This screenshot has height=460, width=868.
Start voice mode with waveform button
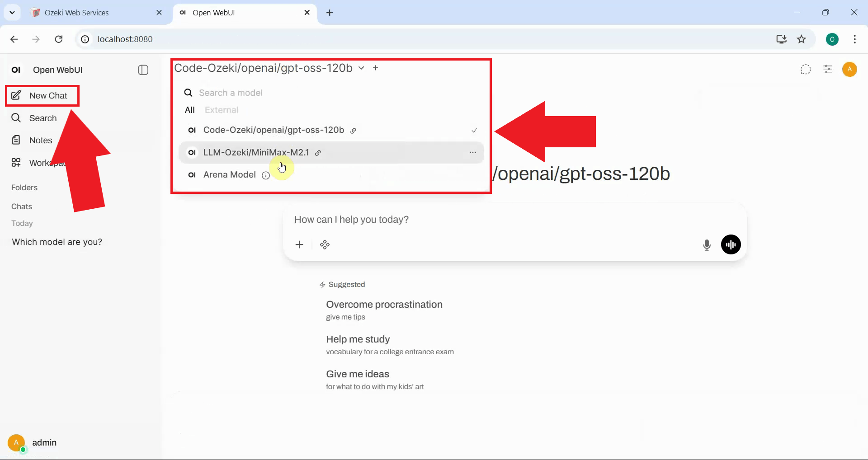(x=731, y=245)
